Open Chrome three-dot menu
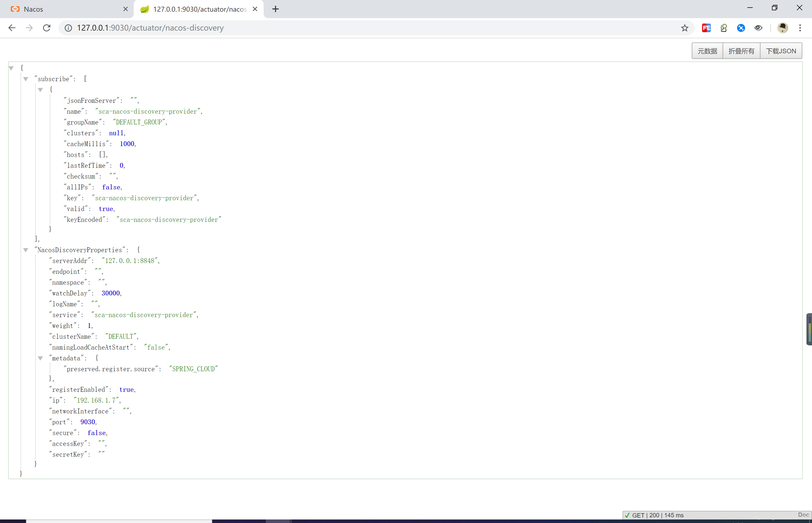812x523 pixels. pos(800,28)
